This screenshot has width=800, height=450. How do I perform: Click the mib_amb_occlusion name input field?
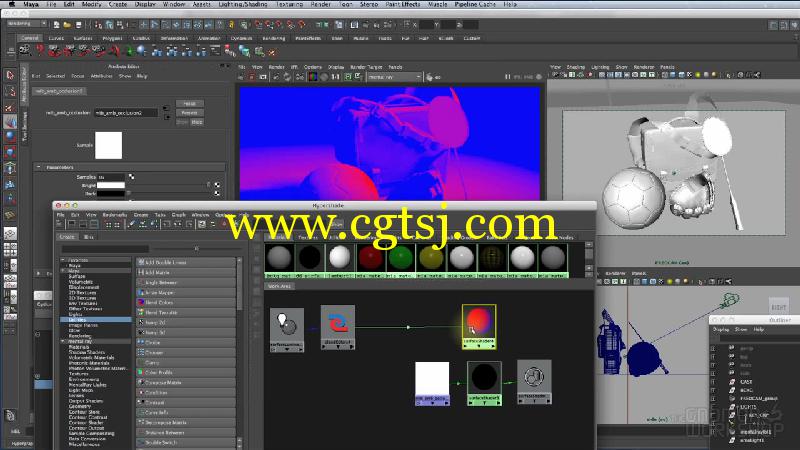pos(126,113)
